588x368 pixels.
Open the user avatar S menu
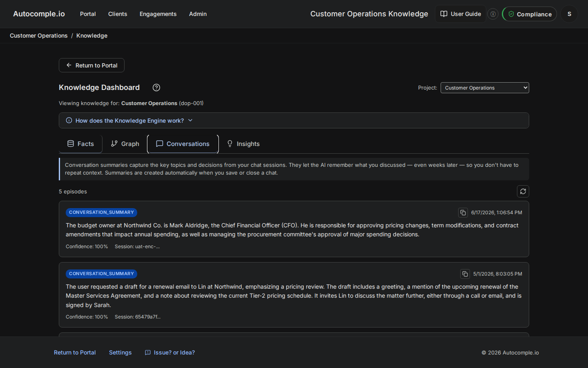569,14
